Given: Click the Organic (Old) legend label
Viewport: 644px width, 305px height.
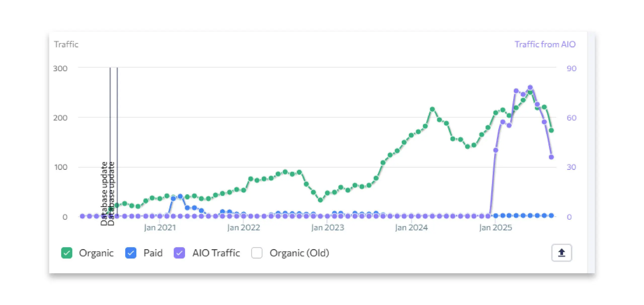Looking at the screenshot, I should (x=299, y=253).
